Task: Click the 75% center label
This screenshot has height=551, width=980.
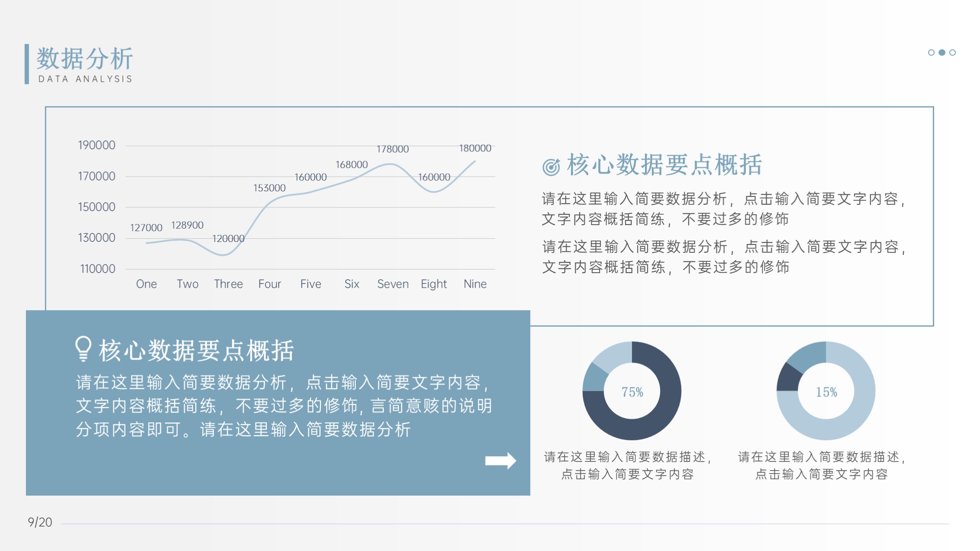Action: [632, 392]
